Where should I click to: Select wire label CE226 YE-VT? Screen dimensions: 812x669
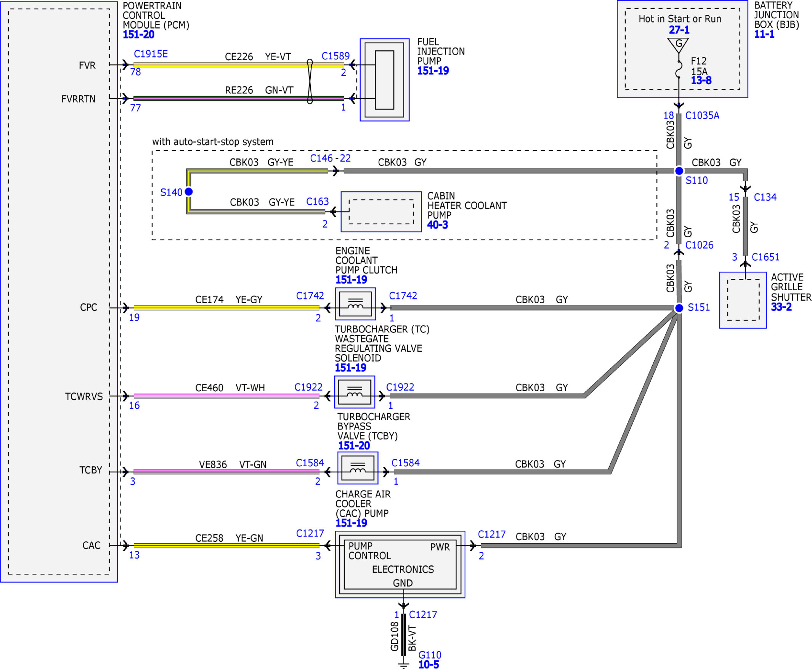(258, 57)
